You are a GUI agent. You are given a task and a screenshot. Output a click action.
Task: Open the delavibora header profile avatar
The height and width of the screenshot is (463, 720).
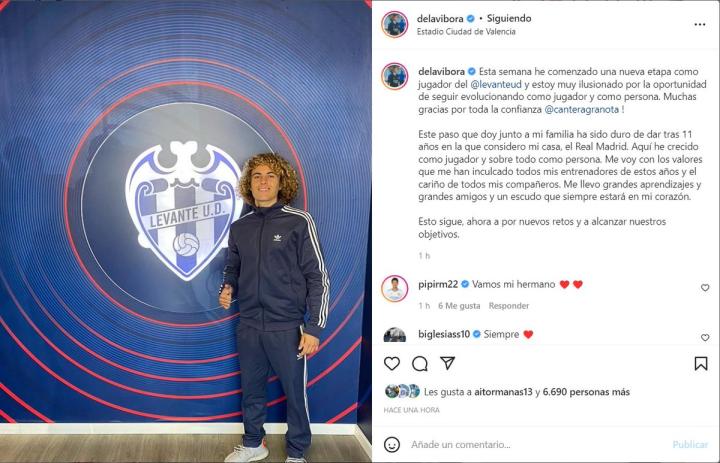tap(394, 24)
